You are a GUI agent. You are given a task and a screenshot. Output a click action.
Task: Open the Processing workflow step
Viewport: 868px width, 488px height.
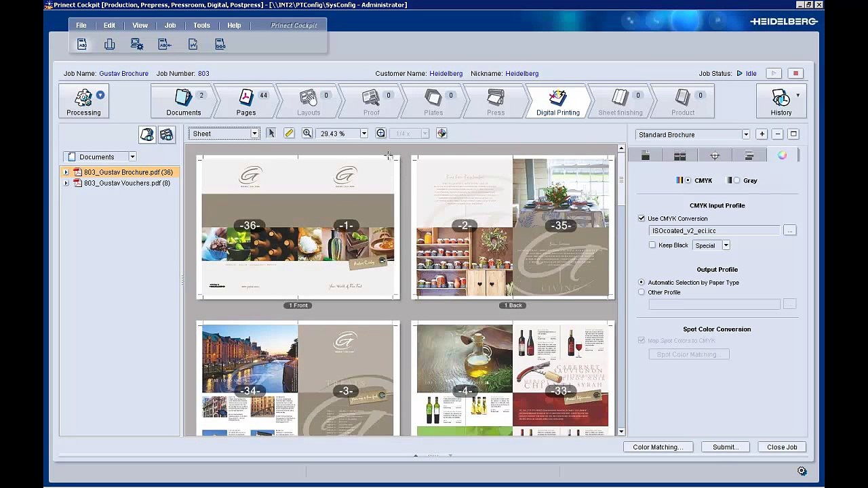(83, 101)
